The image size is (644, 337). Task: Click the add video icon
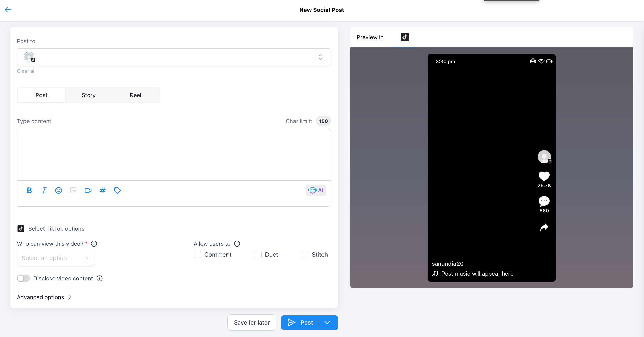pyautogui.click(x=88, y=190)
